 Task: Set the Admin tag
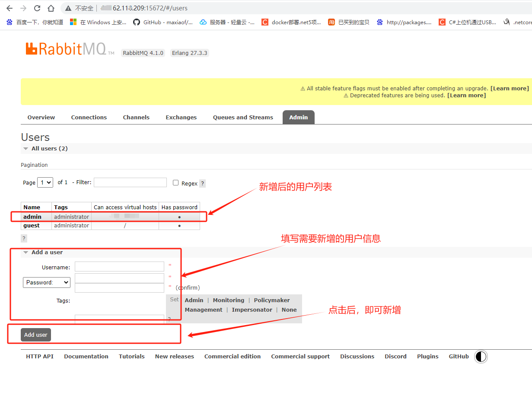point(194,300)
